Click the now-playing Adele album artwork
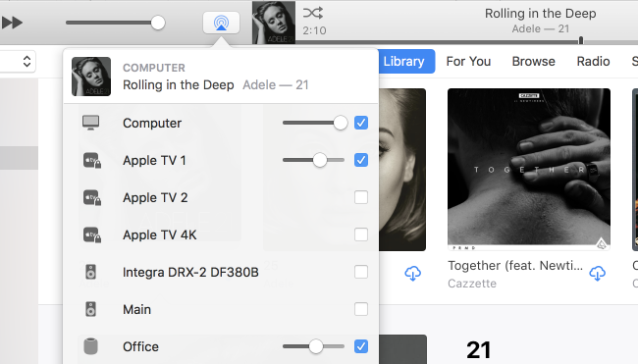Viewport: 638px width, 364px height. pyautogui.click(x=274, y=23)
